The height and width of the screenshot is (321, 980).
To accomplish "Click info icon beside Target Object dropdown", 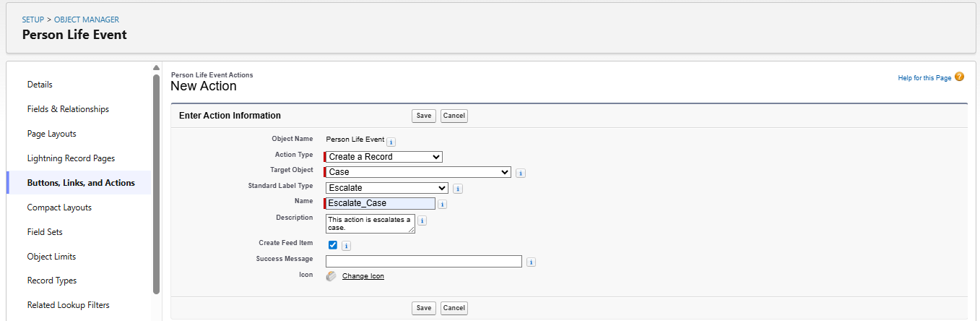I will pyautogui.click(x=521, y=173).
